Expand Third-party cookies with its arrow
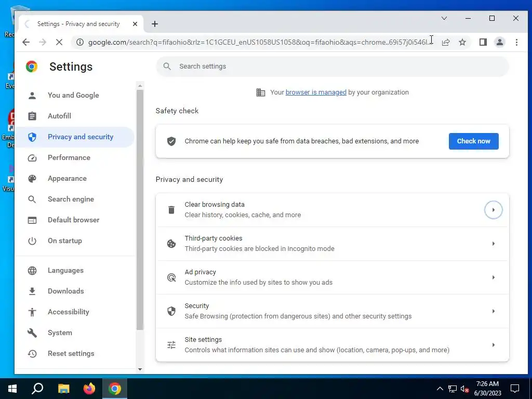The image size is (532, 399). pyautogui.click(x=494, y=244)
